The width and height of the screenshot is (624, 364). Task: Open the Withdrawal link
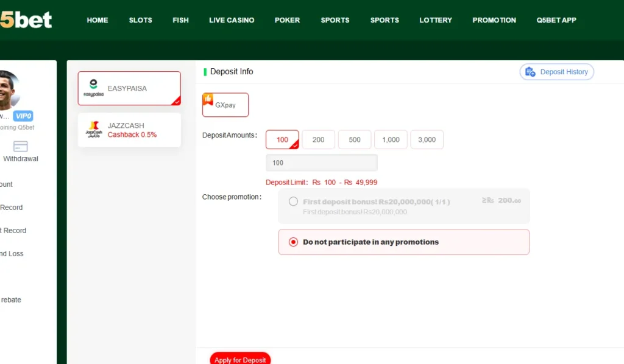21,158
